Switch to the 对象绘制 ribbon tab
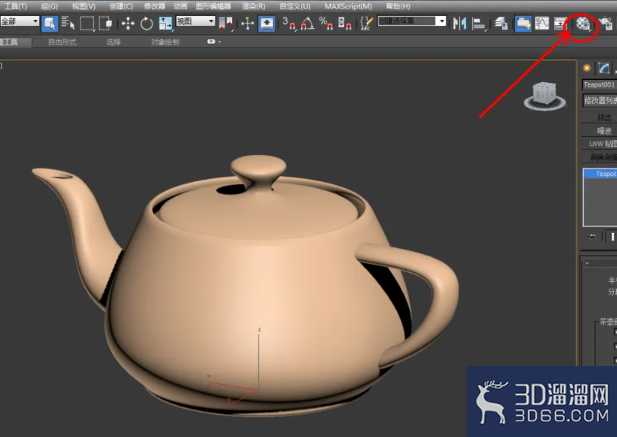617x437 pixels. click(x=165, y=42)
